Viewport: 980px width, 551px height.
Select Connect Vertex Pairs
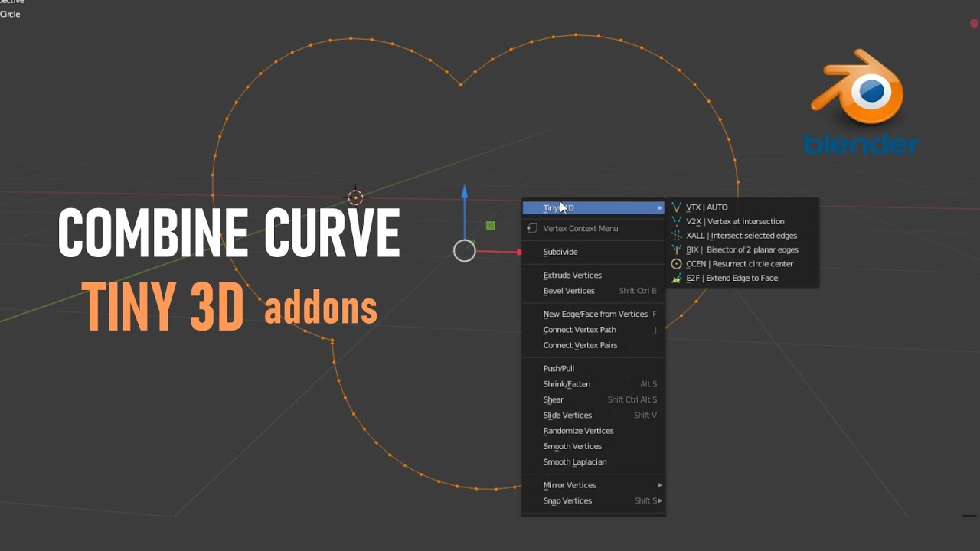593,345
